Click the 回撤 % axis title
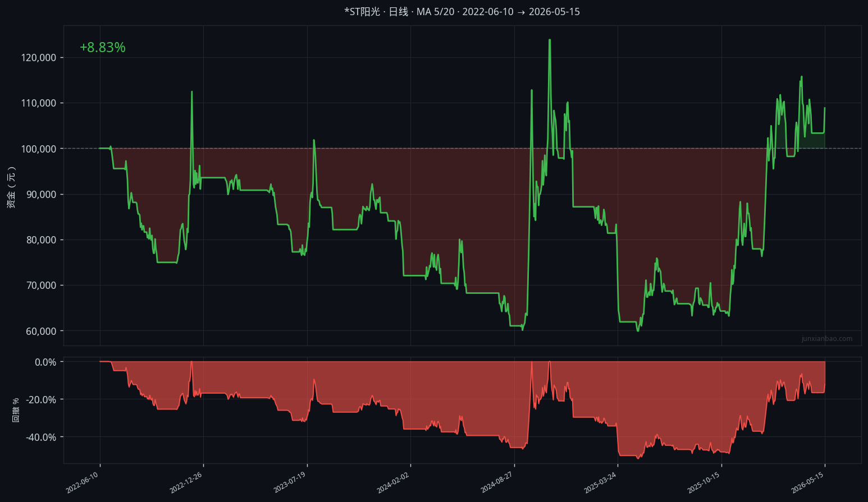Image resolution: width=868 pixels, height=502 pixels. tap(16, 410)
